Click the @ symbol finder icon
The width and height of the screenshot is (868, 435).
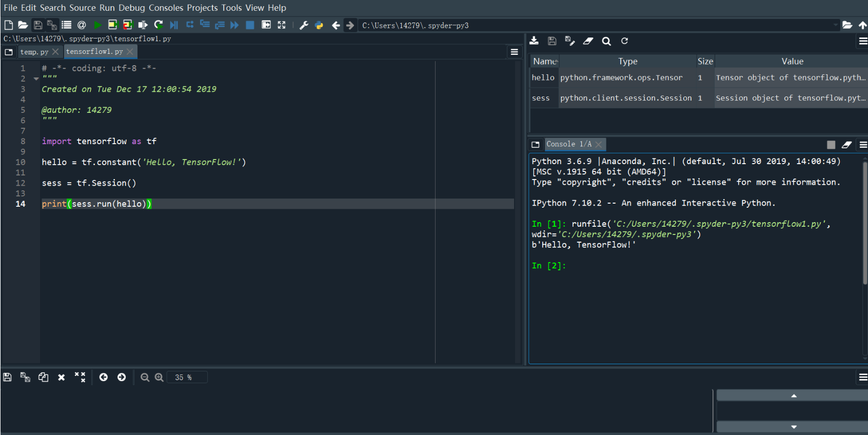tap(82, 25)
